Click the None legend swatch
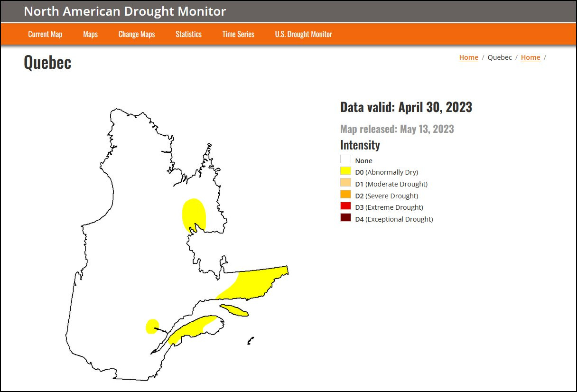 coord(345,159)
